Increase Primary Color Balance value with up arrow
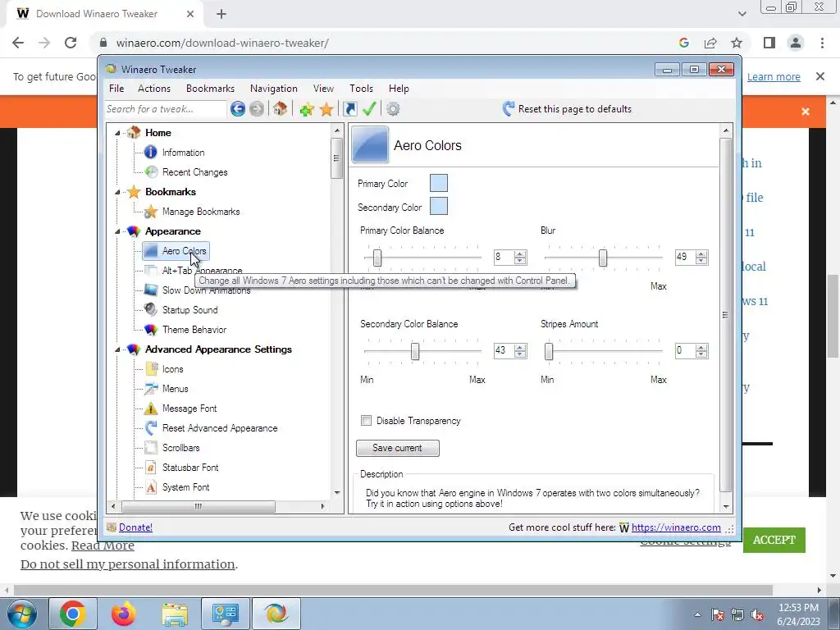The image size is (840, 630). click(519, 254)
